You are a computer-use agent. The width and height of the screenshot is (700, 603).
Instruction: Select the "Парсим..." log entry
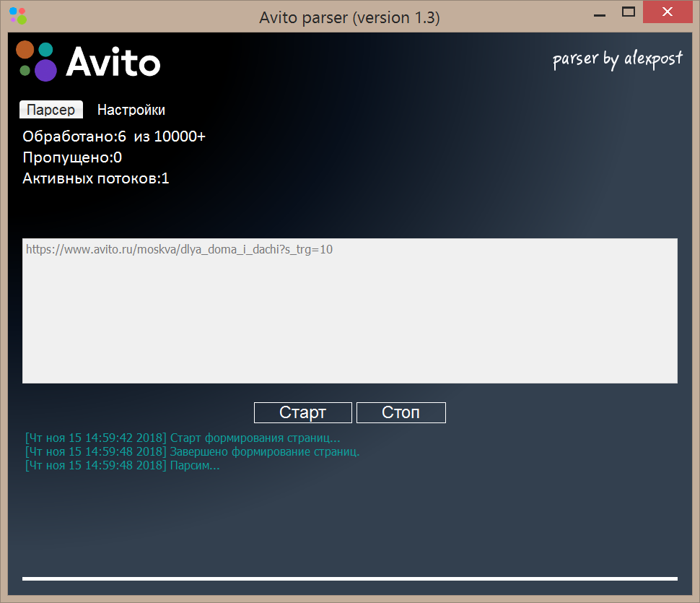point(122,465)
